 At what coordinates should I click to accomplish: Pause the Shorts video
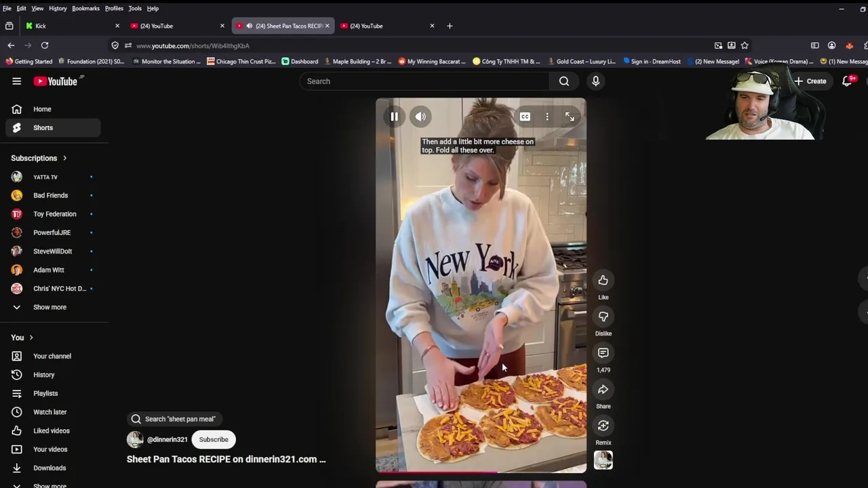394,117
